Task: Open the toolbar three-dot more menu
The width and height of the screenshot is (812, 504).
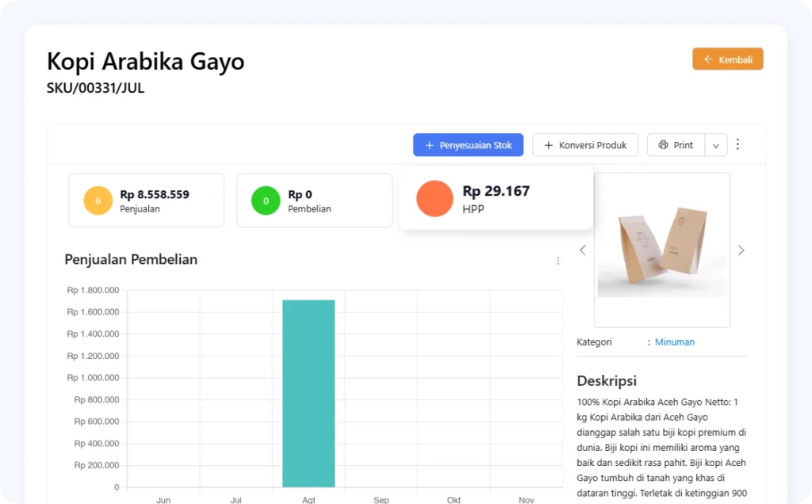Action: [737, 144]
